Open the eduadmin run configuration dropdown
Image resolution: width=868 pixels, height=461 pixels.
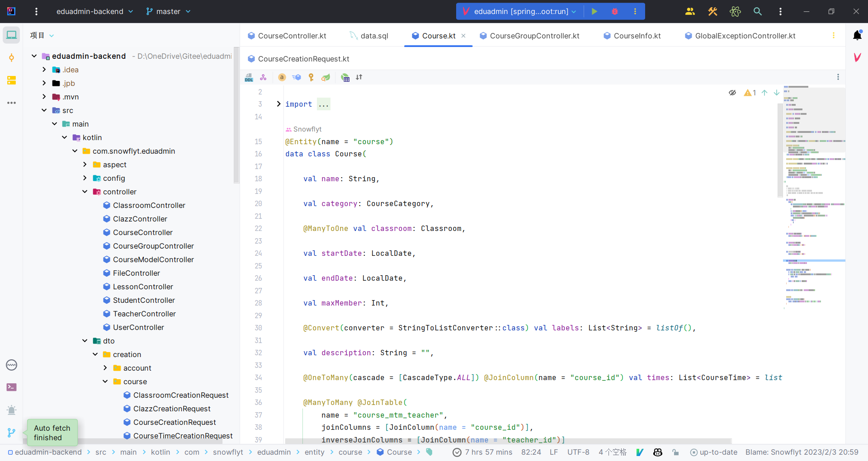519,11
